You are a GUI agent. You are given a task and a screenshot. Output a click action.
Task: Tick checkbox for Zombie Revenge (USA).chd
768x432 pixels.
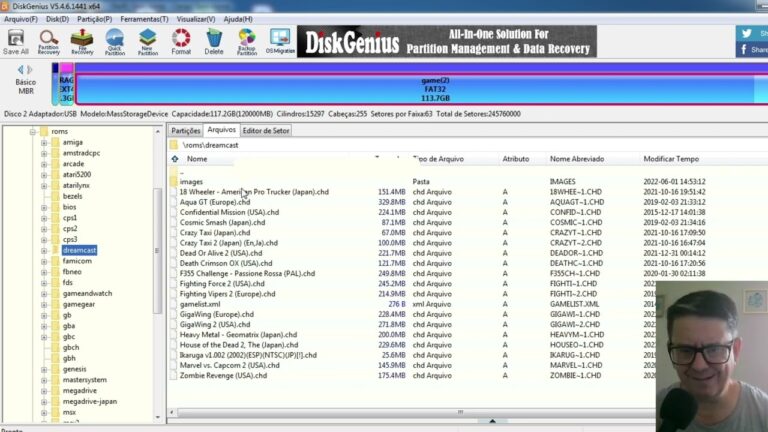coord(173,376)
